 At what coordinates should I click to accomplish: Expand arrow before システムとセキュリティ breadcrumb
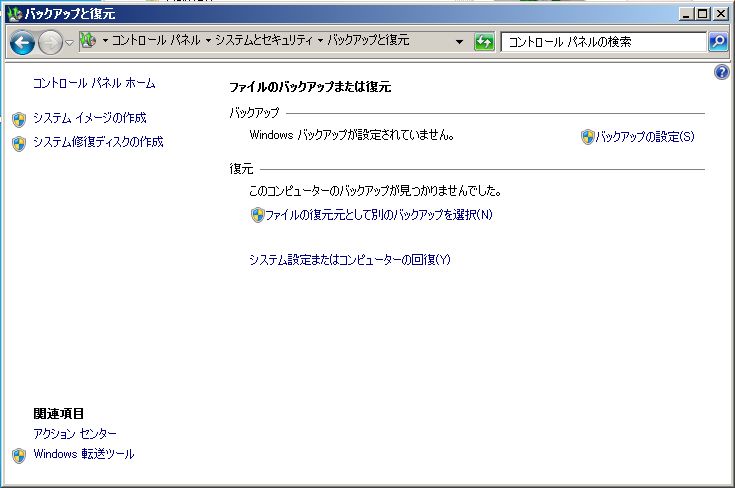[209, 41]
